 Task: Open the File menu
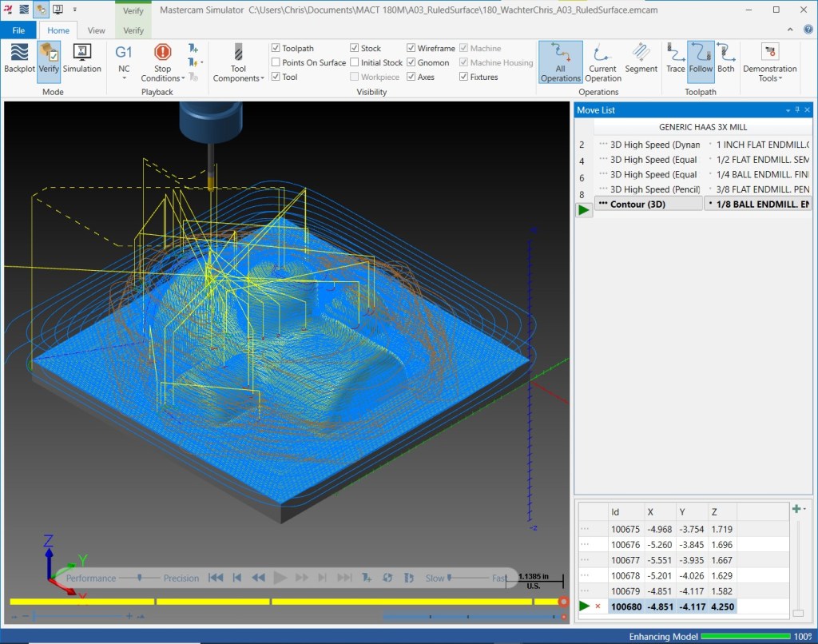[18, 30]
